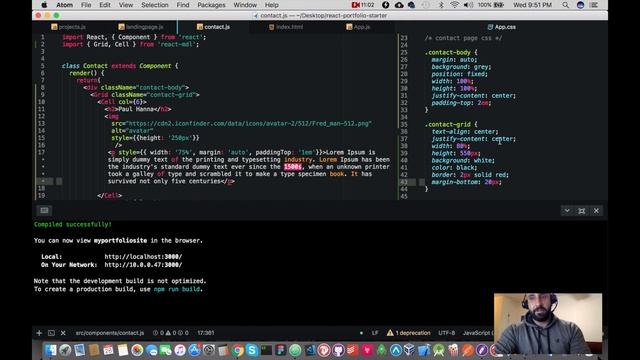The height and width of the screenshot is (360, 640).
Task: Open Skype from the dock
Action: tap(252, 350)
